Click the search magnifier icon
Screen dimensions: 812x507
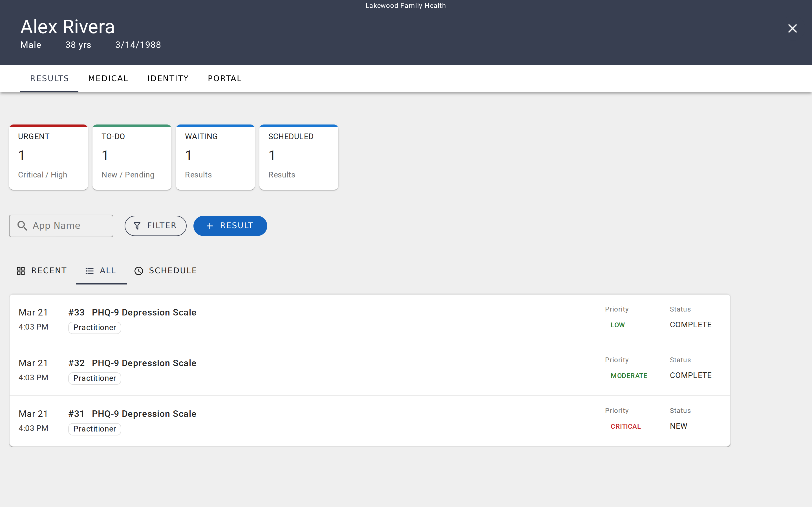pos(22,226)
